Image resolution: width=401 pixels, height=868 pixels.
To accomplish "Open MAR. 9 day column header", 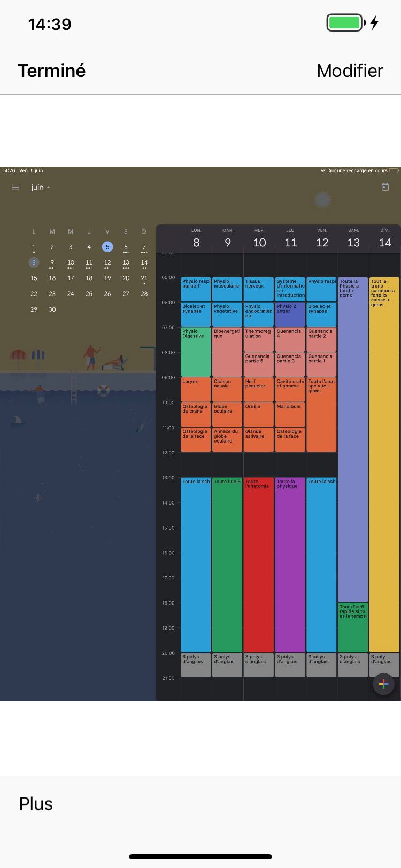I will point(228,238).
